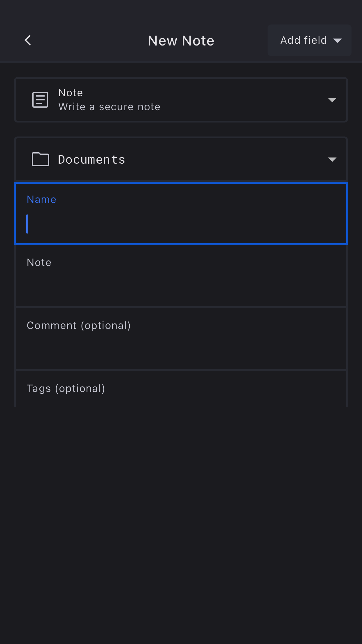Click the 'Write a secure note' subtitle
This screenshot has height=644, width=362.
109,107
